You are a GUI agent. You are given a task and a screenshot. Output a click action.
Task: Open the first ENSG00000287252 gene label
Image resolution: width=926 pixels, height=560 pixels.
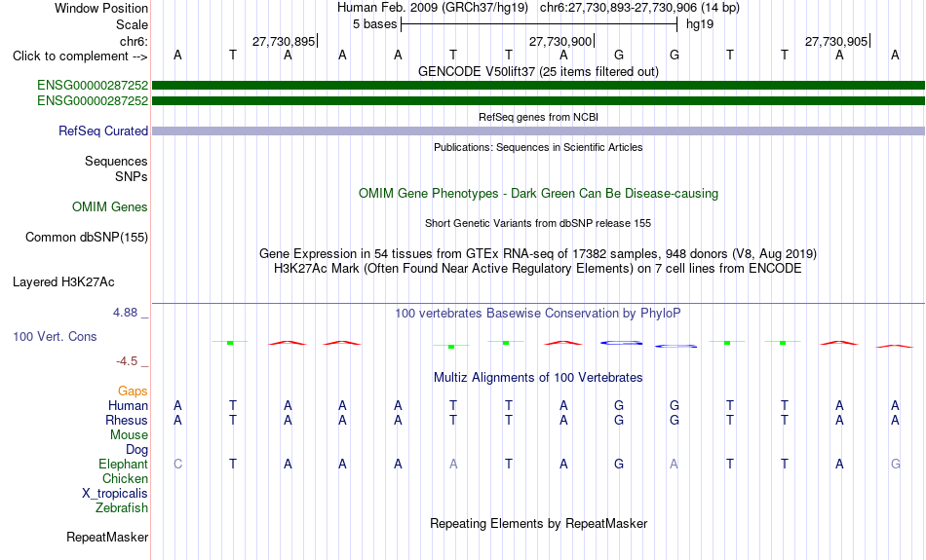pyautogui.click(x=93, y=85)
